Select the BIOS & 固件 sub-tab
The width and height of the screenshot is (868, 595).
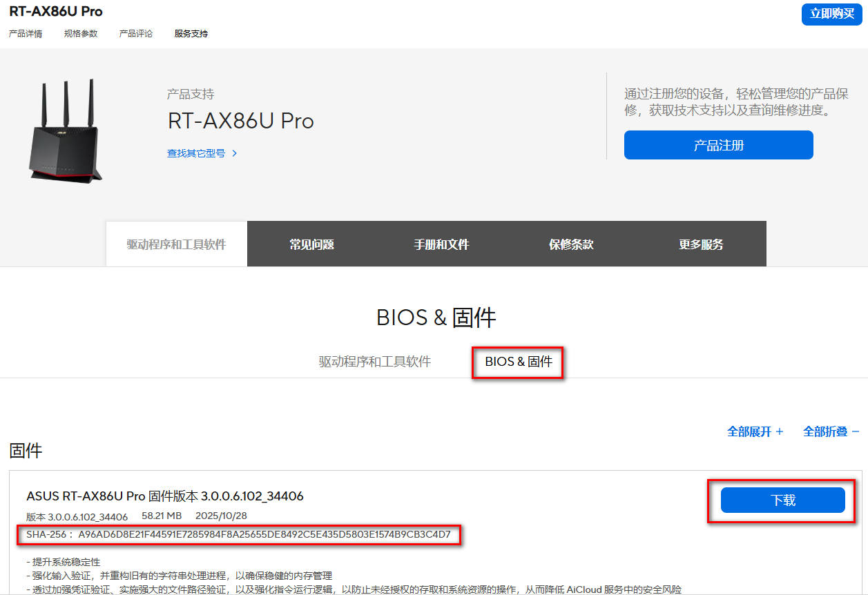click(x=519, y=362)
